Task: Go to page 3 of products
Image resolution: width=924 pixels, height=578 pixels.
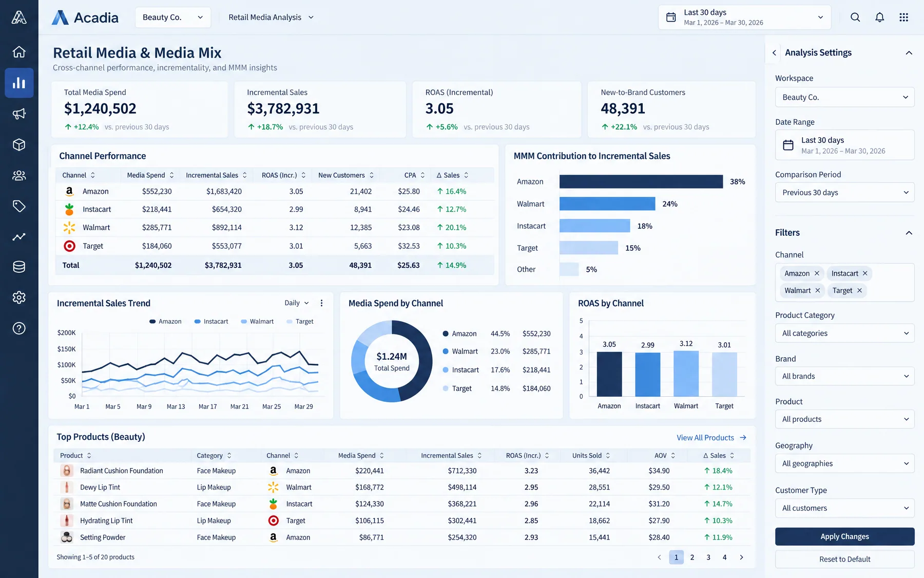Action: tap(708, 557)
